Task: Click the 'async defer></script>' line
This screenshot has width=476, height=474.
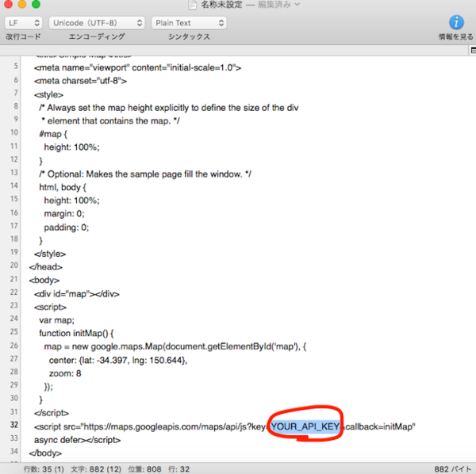Action: click(77, 440)
